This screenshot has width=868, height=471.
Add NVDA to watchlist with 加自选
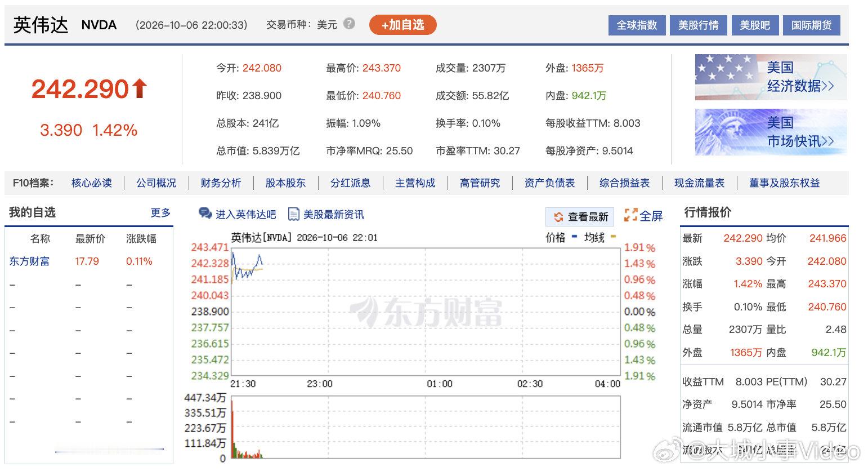[402, 25]
